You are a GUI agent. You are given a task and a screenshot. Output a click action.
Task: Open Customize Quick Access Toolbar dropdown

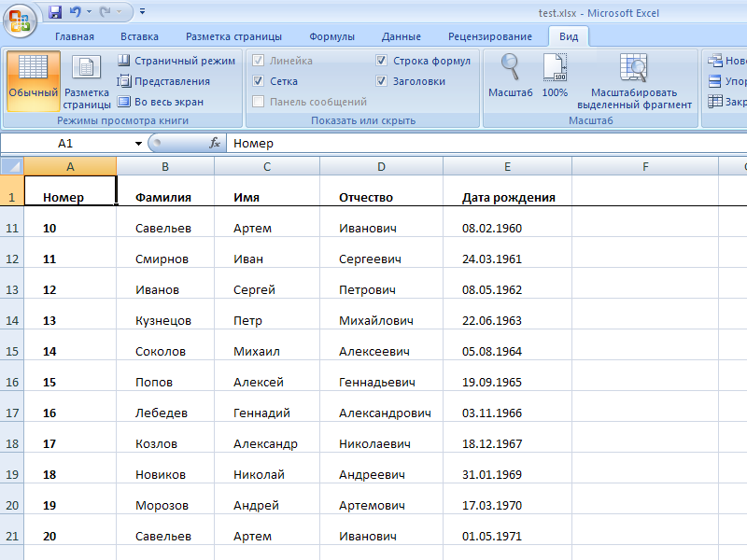coord(142,12)
